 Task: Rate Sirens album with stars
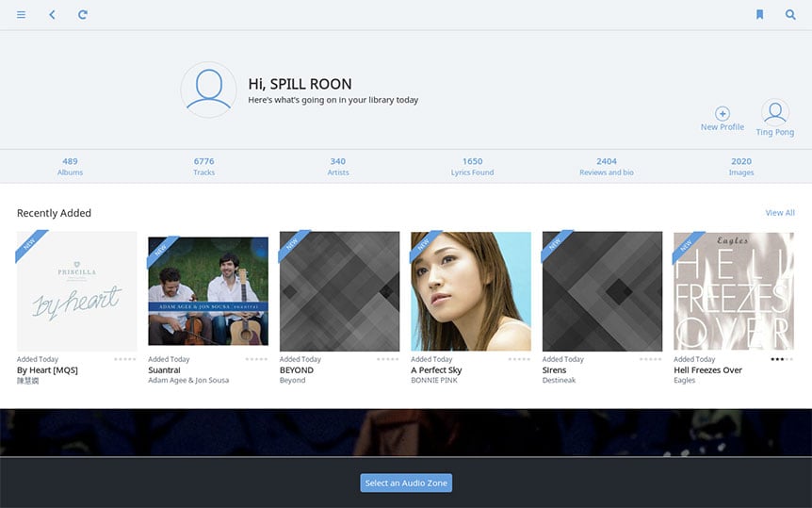click(650, 359)
